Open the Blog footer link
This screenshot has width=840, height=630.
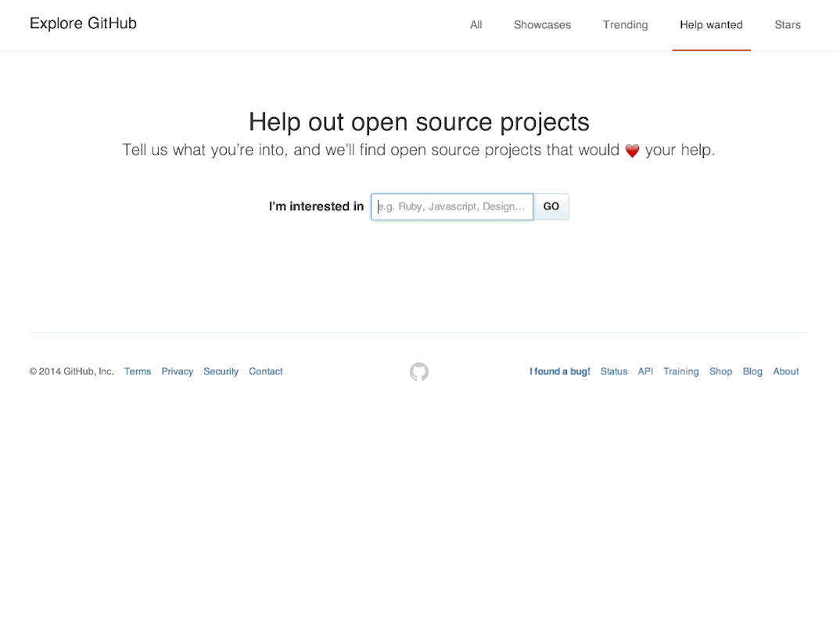click(752, 372)
